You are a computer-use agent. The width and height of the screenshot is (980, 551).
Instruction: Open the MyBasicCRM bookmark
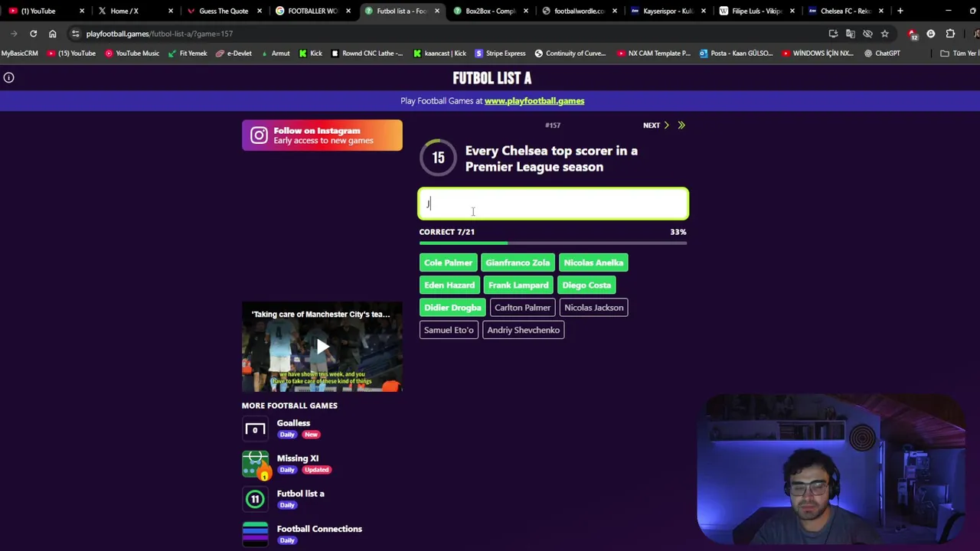point(19,54)
